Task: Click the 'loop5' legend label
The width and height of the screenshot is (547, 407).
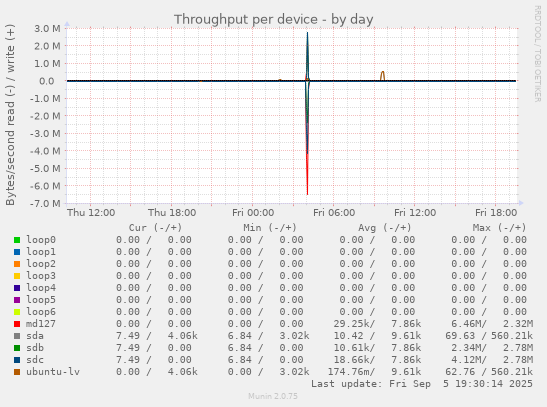Action: point(41,300)
